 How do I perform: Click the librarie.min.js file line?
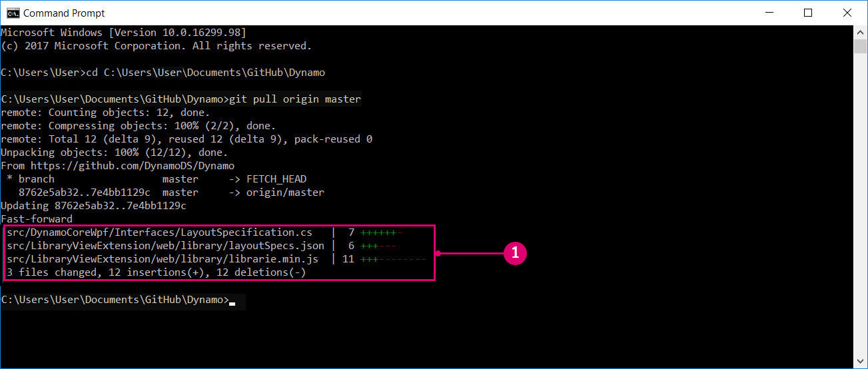(x=216, y=258)
